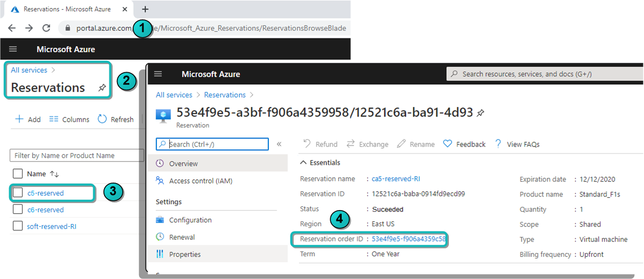Click the Add button in Reservations

(28, 120)
